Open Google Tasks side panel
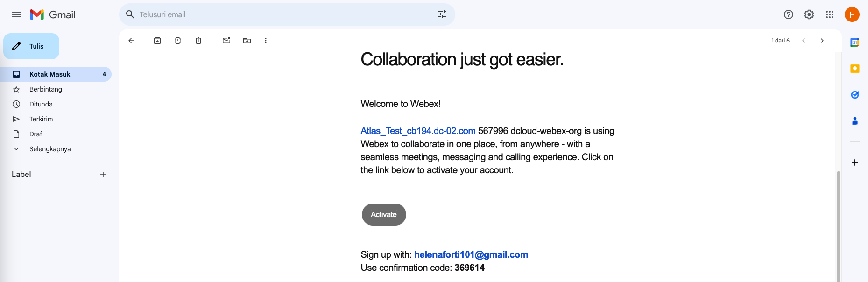This screenshot has height=282, width=868. click(854, 95)
